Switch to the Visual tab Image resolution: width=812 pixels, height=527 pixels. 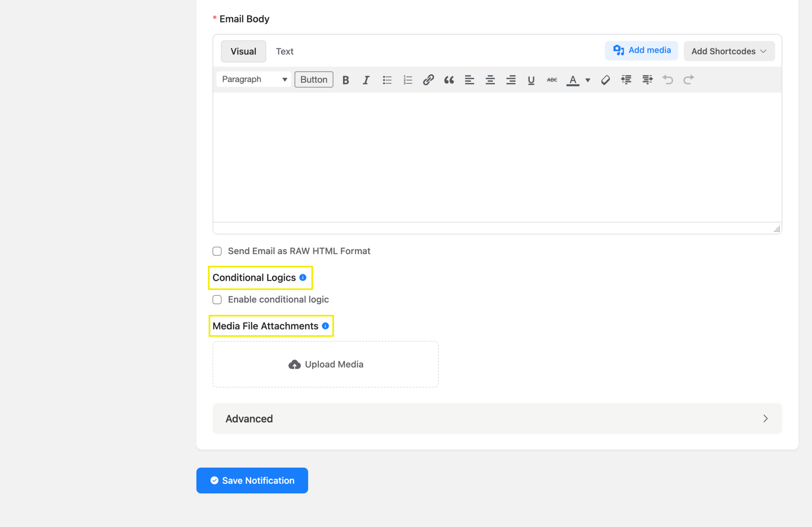243,51
